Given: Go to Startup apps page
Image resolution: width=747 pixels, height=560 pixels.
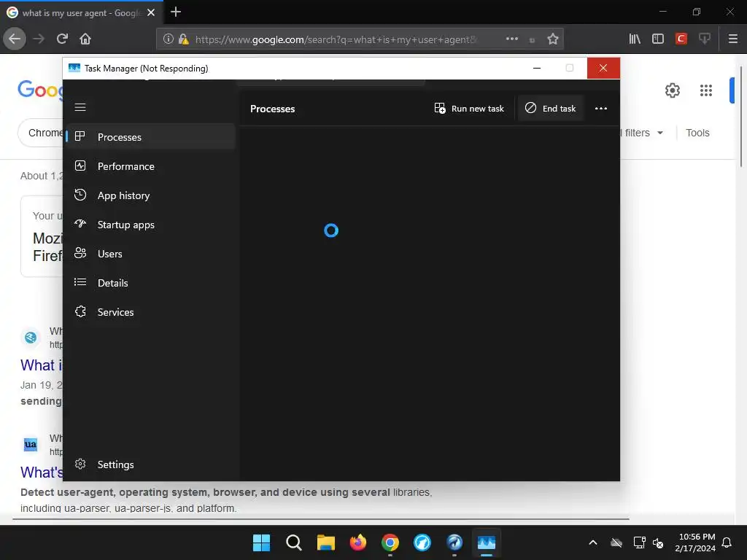Looking at the screenshot, I should point(151,225).
